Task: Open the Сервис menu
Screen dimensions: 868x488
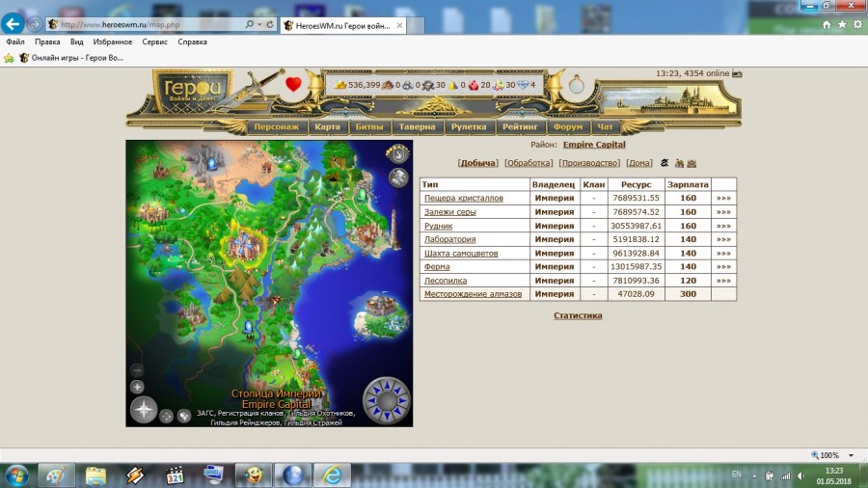Action: coord(154,42)
